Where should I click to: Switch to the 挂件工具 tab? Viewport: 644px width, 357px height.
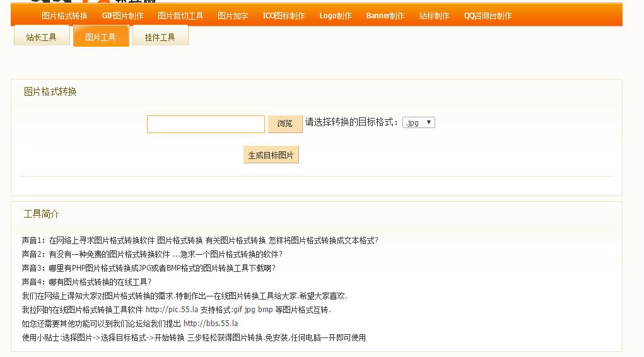(160, 37)
